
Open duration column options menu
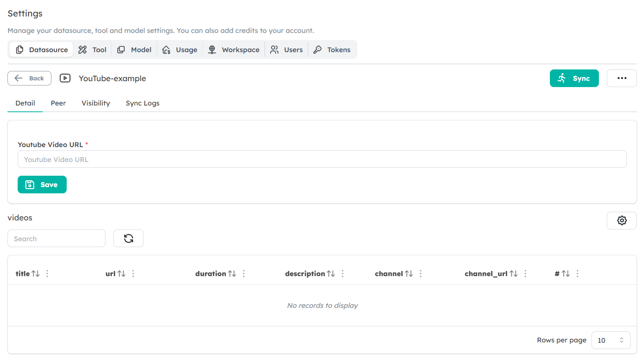(244, 274)
